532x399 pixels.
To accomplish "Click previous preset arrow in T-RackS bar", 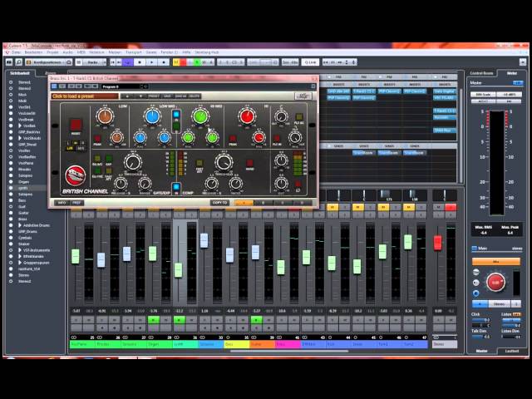I will 128,96.
